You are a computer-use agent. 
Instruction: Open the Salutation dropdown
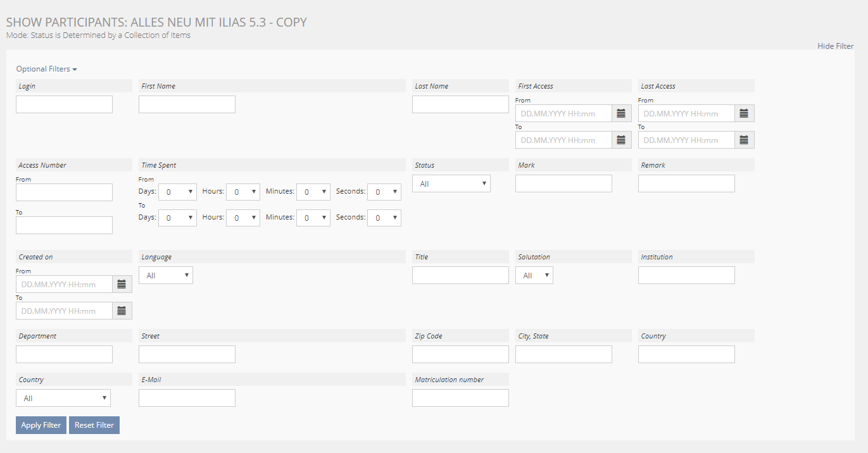point(534,275)
